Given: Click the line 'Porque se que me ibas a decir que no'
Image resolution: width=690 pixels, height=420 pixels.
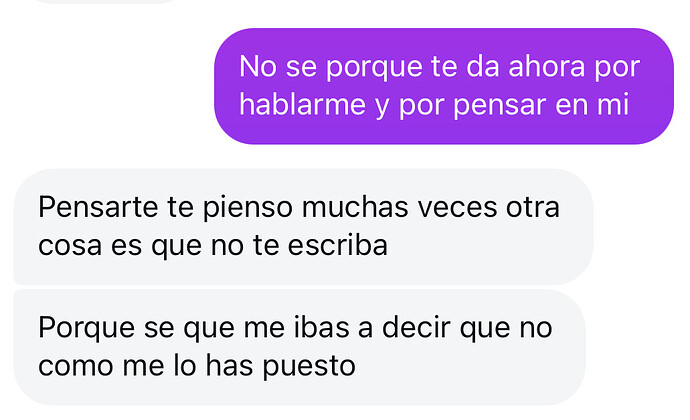Looking at the screenshot, I should click(295, 328).
